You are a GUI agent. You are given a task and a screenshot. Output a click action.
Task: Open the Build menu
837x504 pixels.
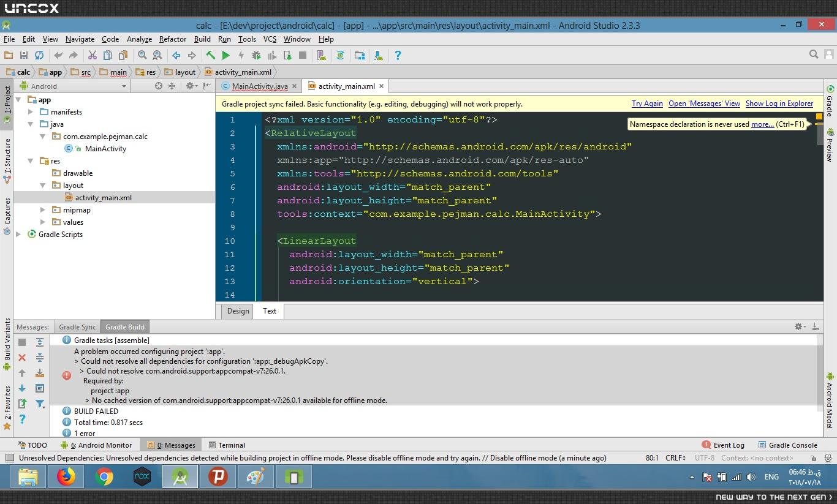(x=202, y=39)
